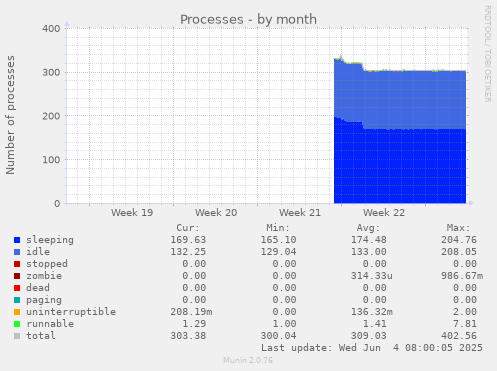
Task: Click the 'Avg:' column header
Action: (368, 228)
